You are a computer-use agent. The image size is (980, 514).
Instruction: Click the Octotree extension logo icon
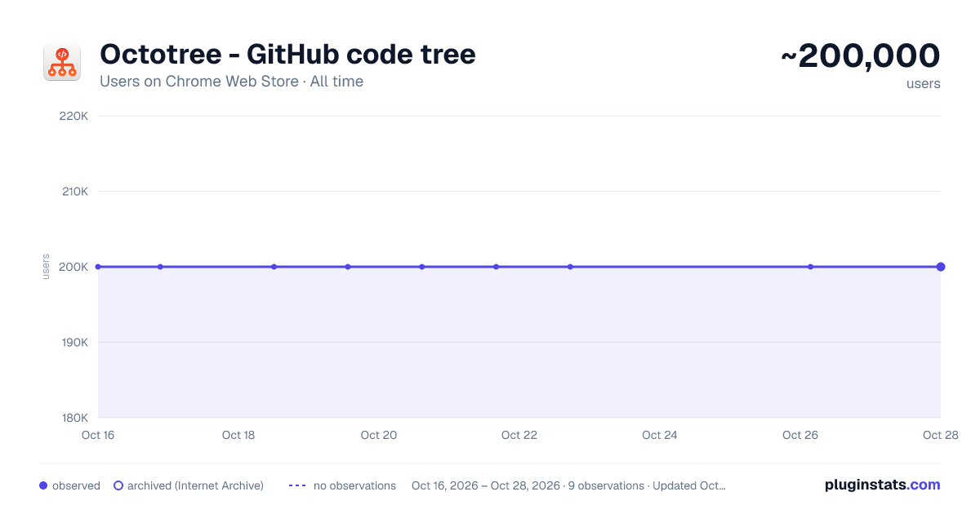pos(62,63)
